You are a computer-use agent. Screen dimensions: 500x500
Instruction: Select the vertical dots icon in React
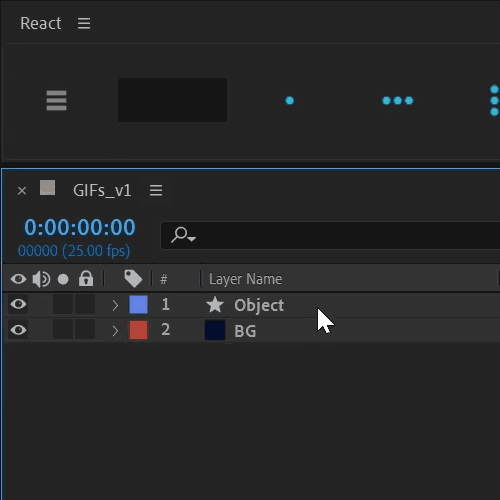pyautogui.click(x=494, y=100)
